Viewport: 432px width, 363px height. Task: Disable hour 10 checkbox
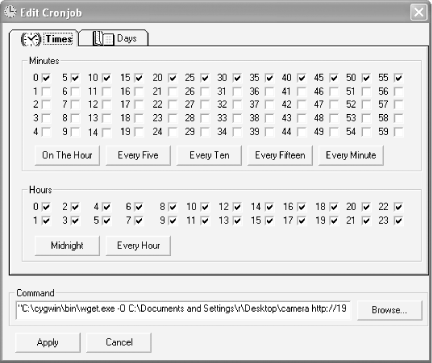click(x=205, y=207)
